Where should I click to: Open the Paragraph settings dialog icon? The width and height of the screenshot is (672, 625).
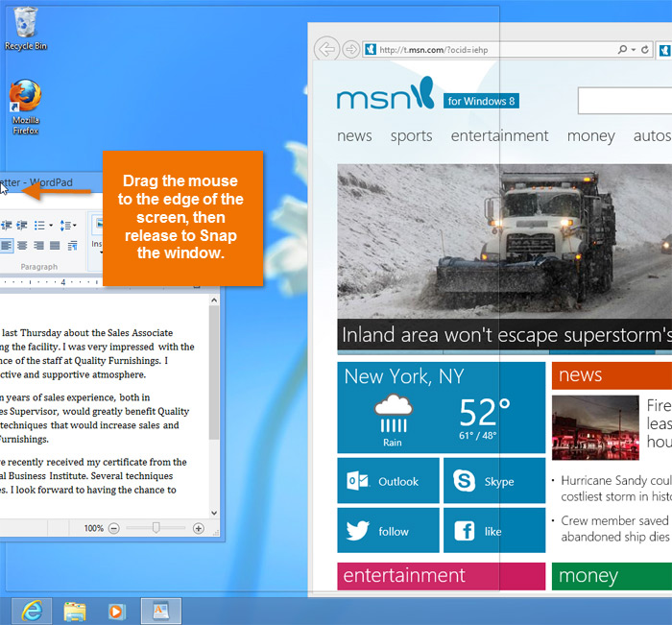tap(72, 245)
